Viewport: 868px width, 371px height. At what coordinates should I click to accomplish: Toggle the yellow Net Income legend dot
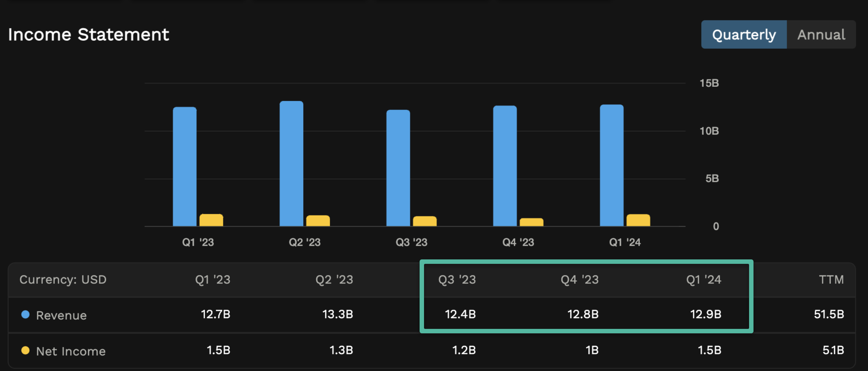pos(24,351)
